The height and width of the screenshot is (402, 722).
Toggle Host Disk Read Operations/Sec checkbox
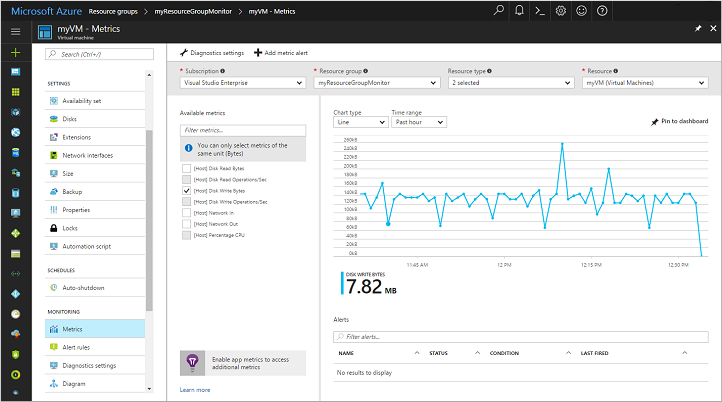click(x=186, y=180)
